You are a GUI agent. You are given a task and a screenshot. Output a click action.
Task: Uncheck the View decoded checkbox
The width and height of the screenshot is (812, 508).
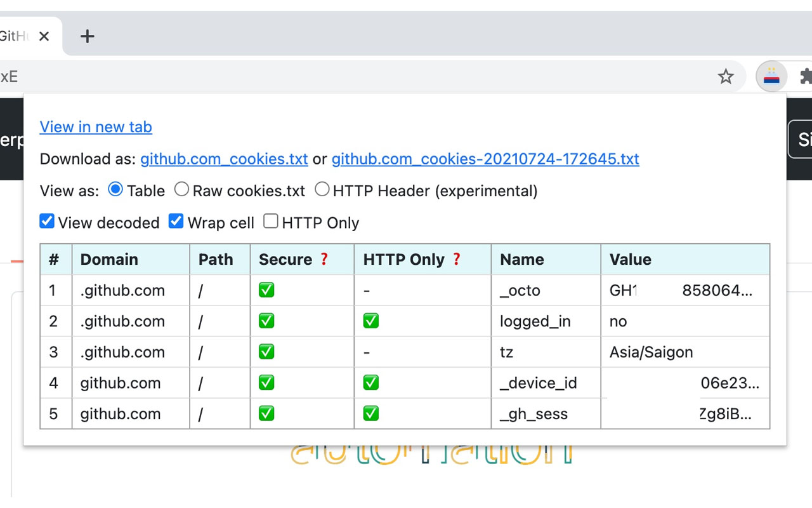pyautogui.click(x=47, y=221)
